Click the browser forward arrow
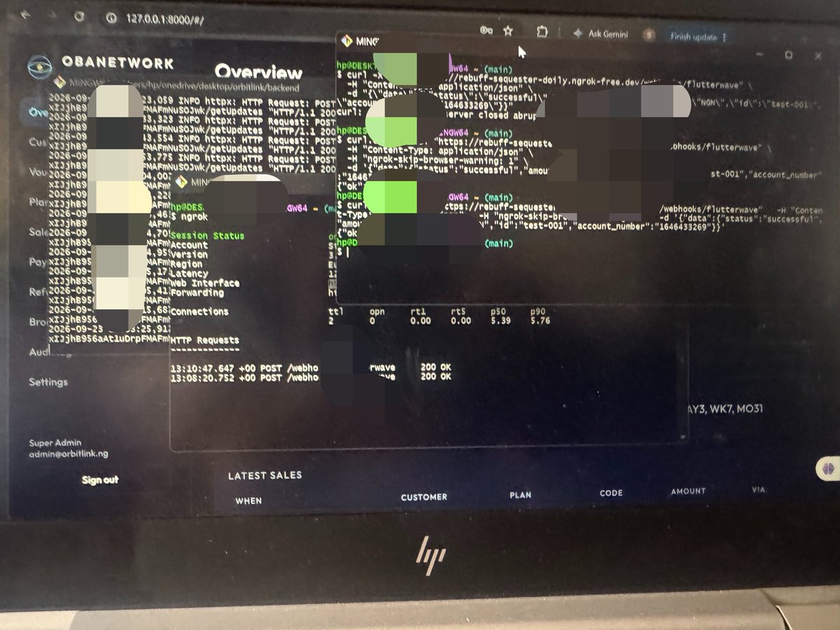 point(52,15)
